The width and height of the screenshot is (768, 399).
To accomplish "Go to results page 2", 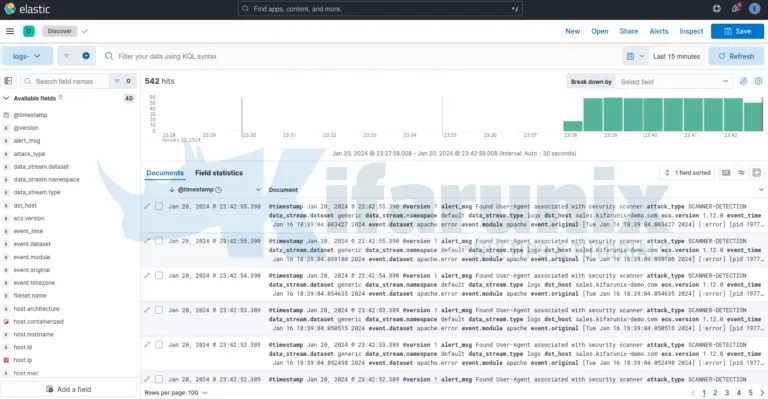I will pos(715,393).
